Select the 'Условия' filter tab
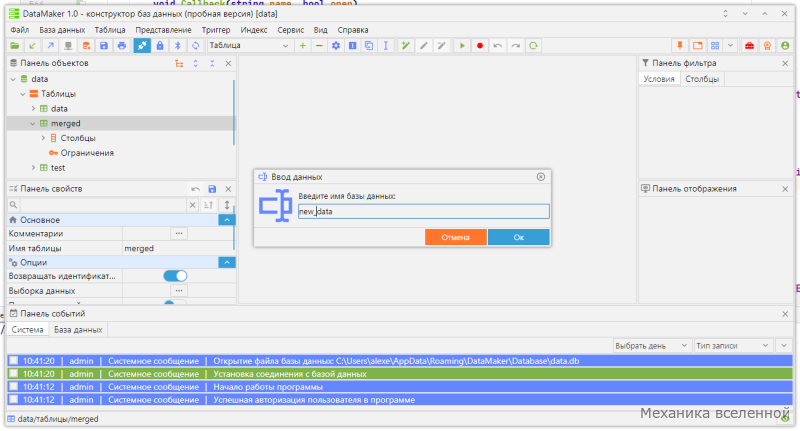This screenshot has height=431, width=800. coord(659,79)
